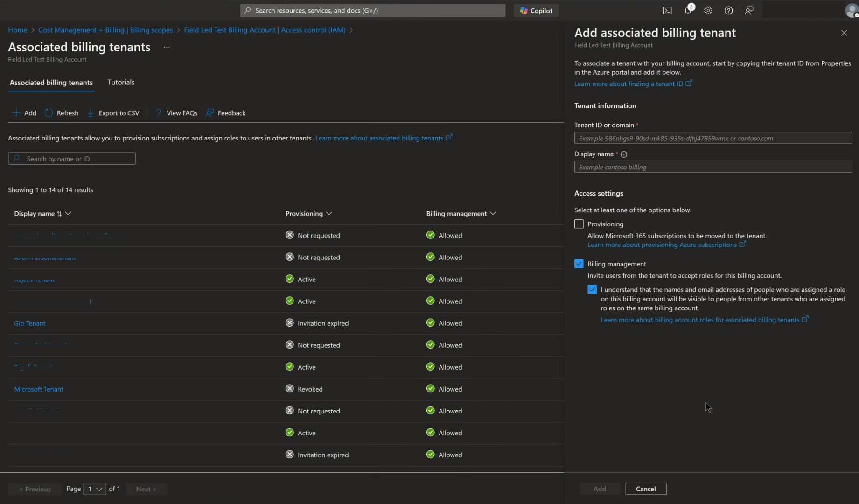Open portal settings gear
Image resolution: width=859 pixels, height=504 pixels.
(x=708, y=10)
